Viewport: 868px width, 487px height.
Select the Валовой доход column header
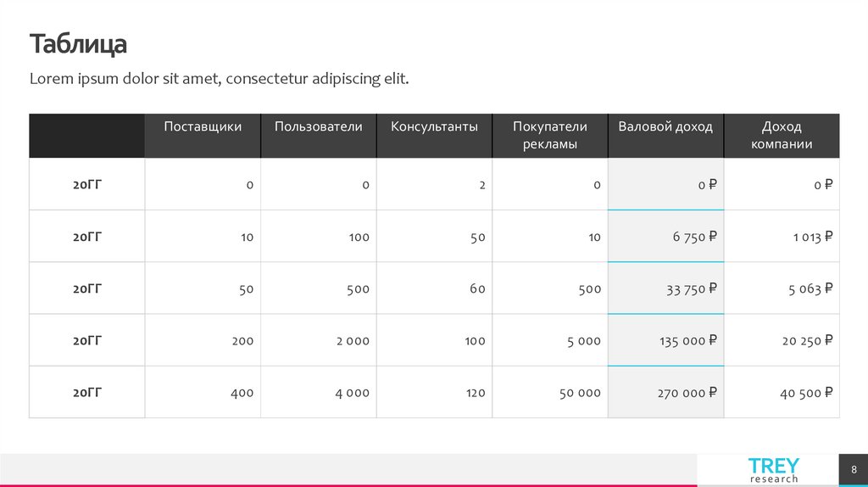click(x=665, y=127)
